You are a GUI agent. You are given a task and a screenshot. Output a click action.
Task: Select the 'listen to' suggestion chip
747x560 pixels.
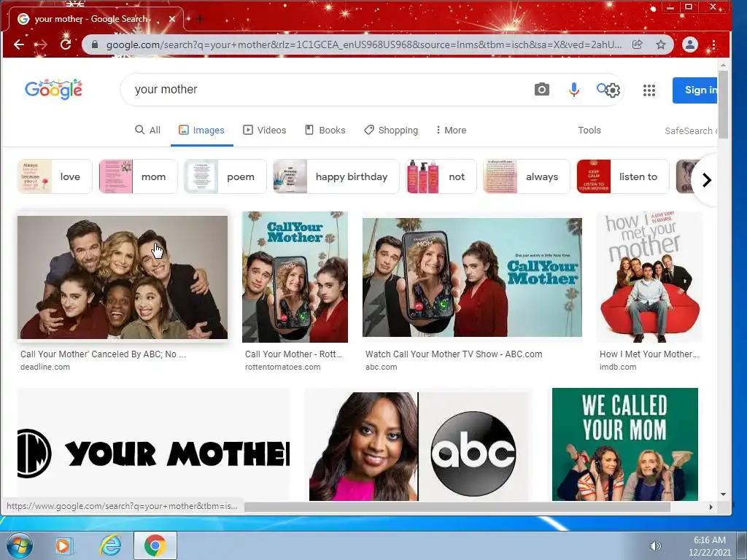click(x=623, y=176)
